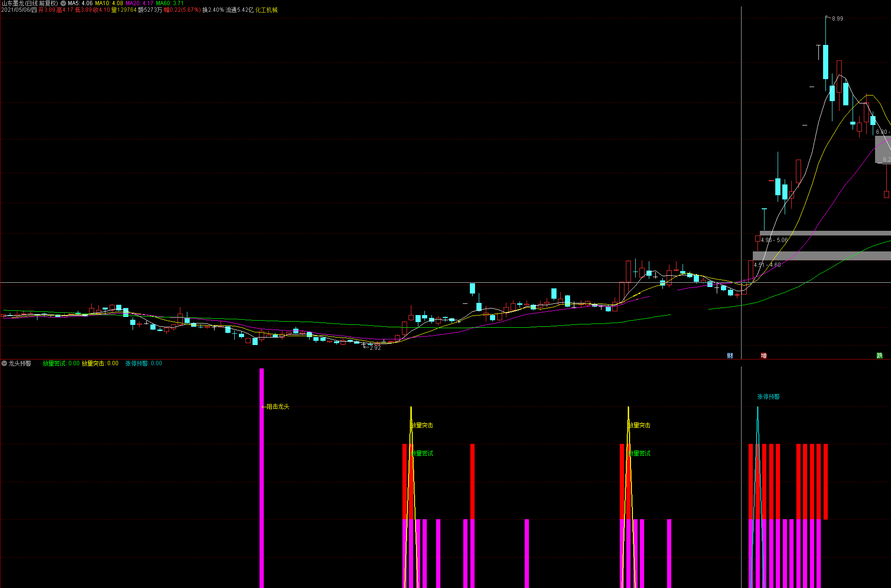Click the 放量突击: 0.00 indicator value
This screenshot has width=891, height=588.
click(100, 363)
